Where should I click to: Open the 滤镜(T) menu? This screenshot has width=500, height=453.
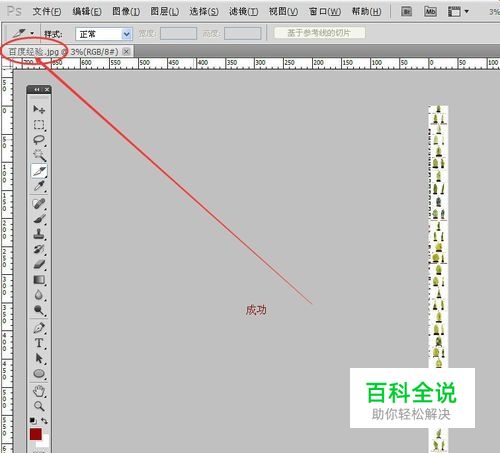[243, 12]
